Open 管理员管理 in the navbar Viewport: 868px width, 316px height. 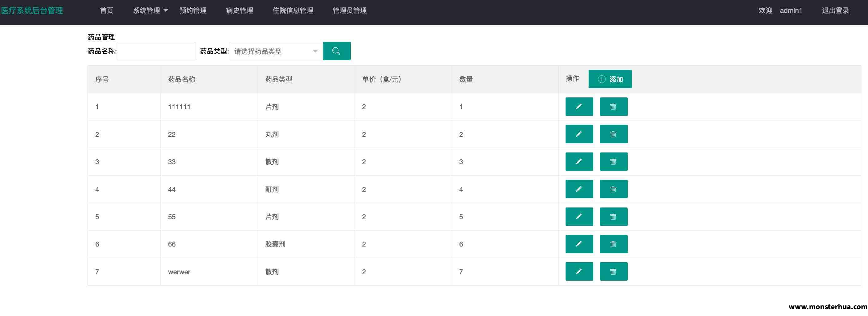tap(350, 11)
